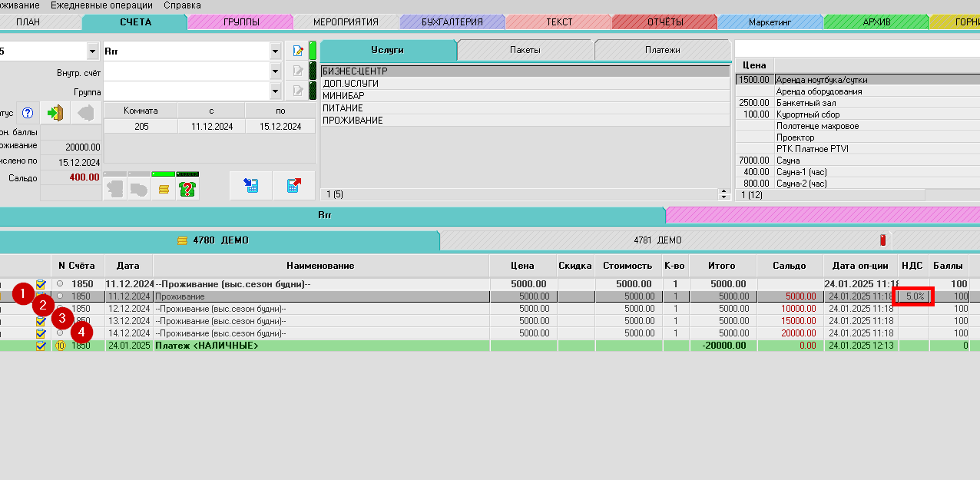The width and height of the screenshot is (980, 480).
Task: Click the gold coins stack button
Action: (163, 188)
